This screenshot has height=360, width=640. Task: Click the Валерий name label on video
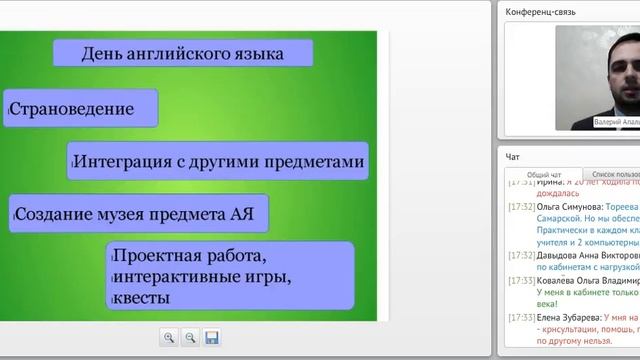(x=616, y=122)
